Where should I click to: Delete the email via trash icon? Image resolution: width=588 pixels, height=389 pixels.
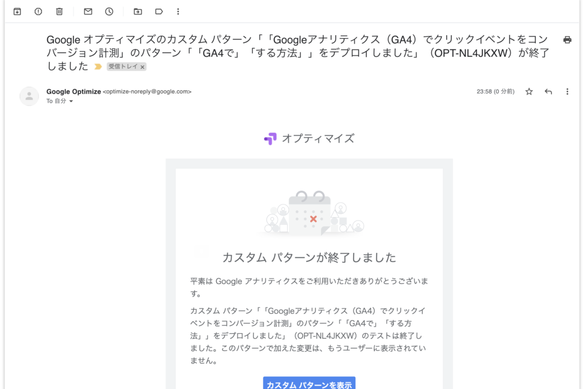click(x=59, y=11)
